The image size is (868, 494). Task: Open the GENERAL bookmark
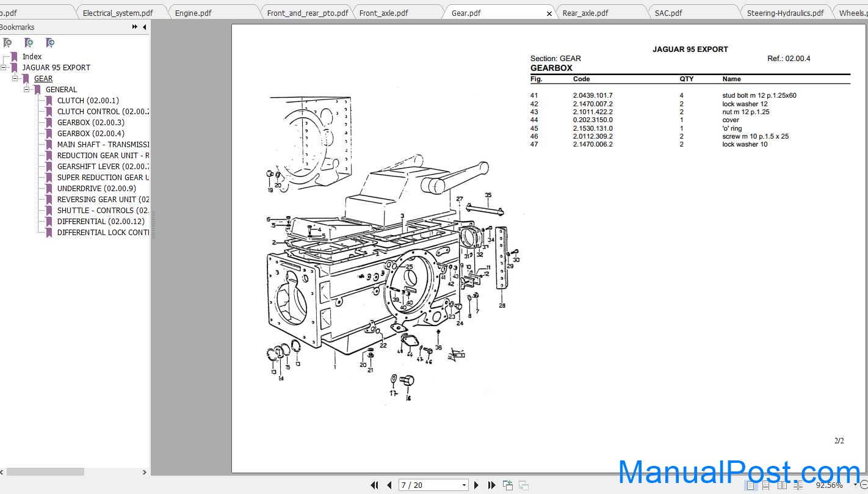click(x=61, y=90)
